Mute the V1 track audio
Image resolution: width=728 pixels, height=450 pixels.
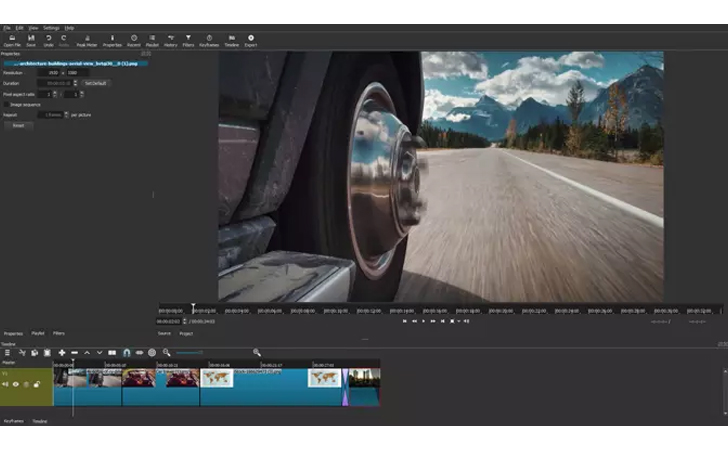tap(5, 385)
